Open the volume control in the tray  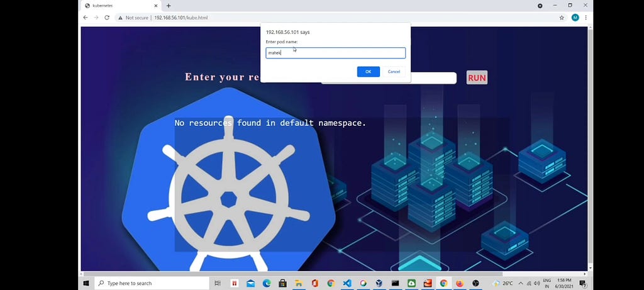click(537, 283)
